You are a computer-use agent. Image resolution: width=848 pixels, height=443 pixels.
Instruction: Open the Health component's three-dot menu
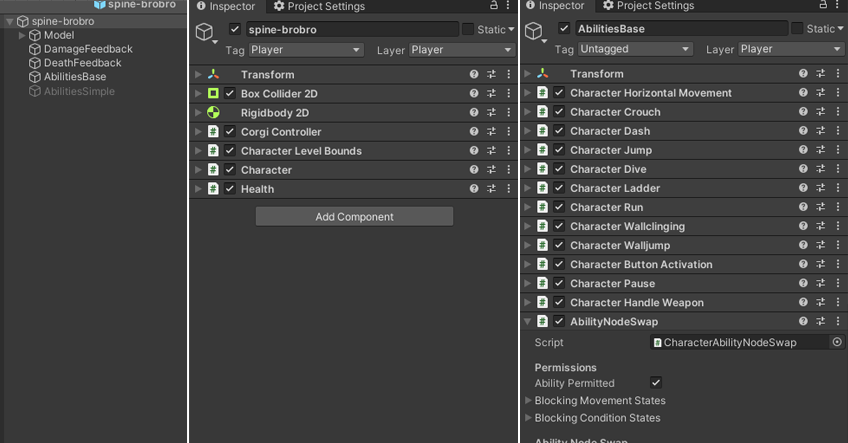[x=508, y=189]
